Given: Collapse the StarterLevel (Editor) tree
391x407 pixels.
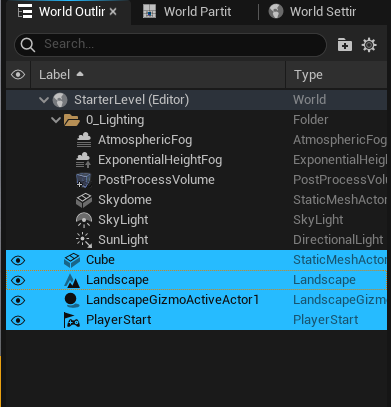Looking at the screenshot, I should pos(44,100).
